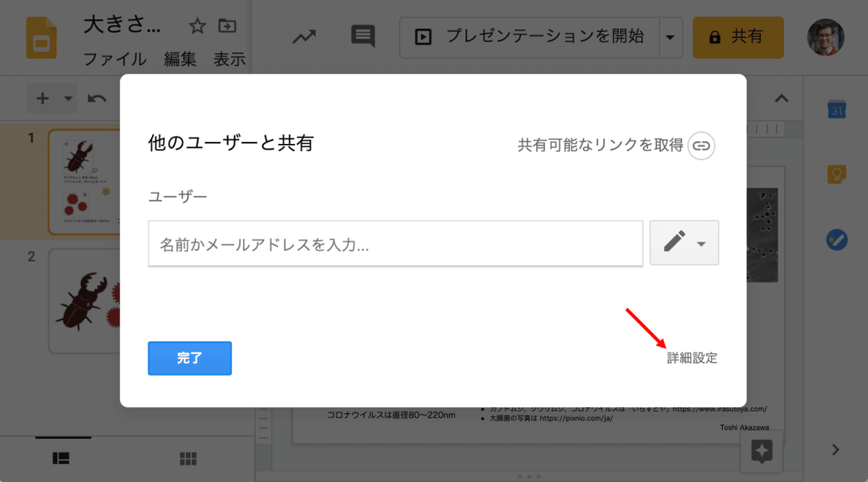Image resolution: width=868 pixels, height=482 pixels.
Task: Open the 表示 menu
Action: coord(229,59)
